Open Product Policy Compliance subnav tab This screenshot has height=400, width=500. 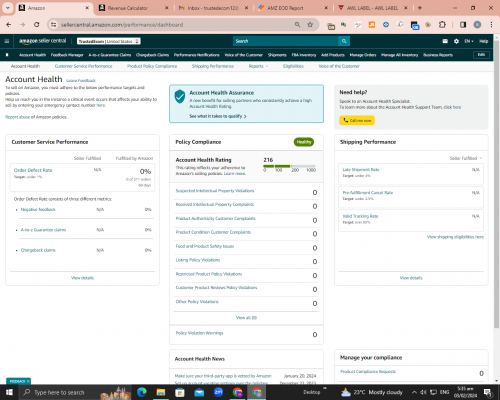pos(152,66)
